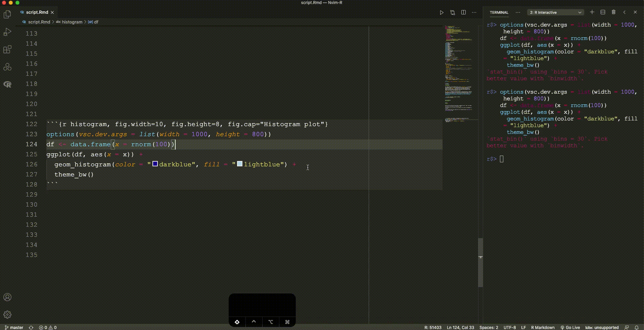Screen dimensions: 644x330
Task: Click the R: 51403 session indicator
Action: [x=433, y=327]
